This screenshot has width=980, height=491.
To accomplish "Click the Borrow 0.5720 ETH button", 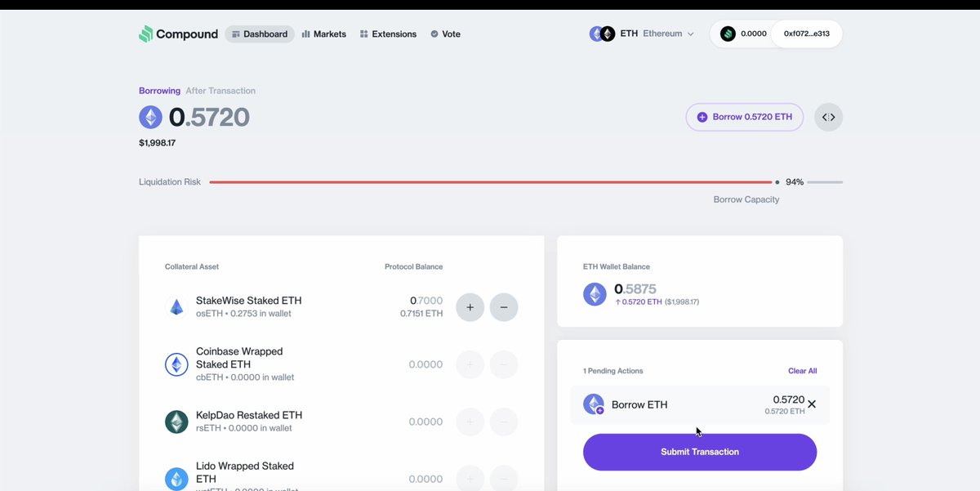I will tap(744, 117).
